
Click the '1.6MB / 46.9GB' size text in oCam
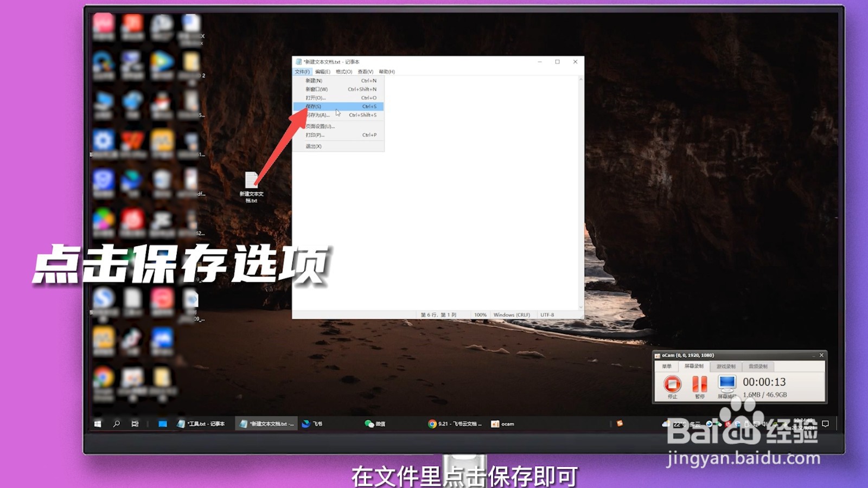(764, 395)
